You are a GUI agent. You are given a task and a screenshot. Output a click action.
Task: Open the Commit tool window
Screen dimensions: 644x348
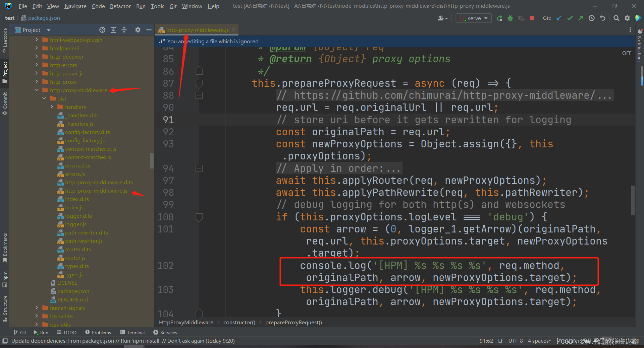pyautogui.click(x=5, y=103)
